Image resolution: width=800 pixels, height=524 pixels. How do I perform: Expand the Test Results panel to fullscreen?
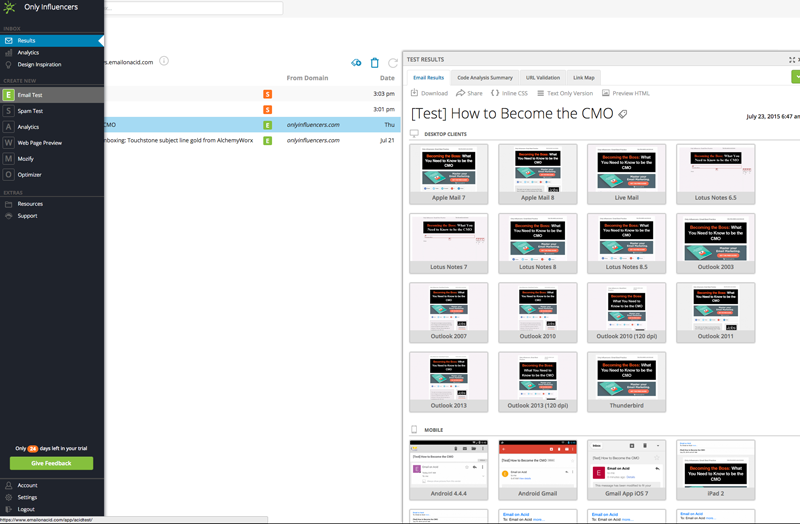tap(792, 60)
